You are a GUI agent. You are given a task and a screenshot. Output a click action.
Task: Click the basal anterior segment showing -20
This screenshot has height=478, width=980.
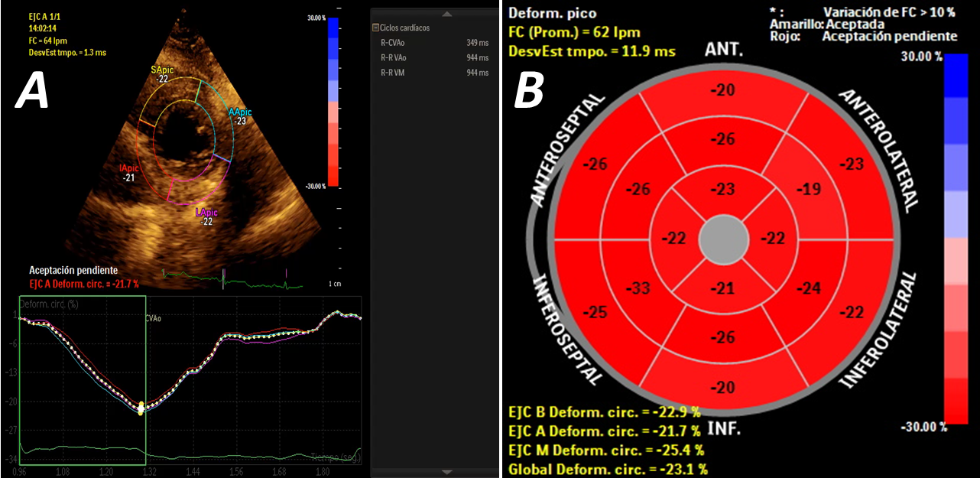(722, 91)
